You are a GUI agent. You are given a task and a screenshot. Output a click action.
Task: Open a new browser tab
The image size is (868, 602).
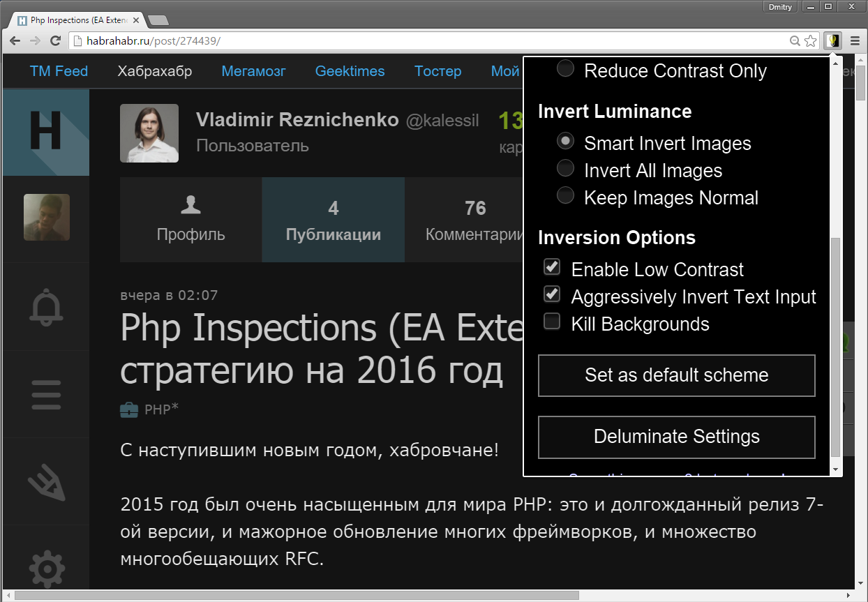click(x=158, y=20)
